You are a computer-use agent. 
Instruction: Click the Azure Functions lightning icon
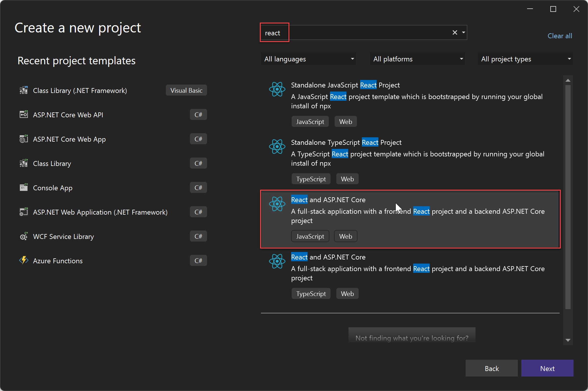[23, 260]
